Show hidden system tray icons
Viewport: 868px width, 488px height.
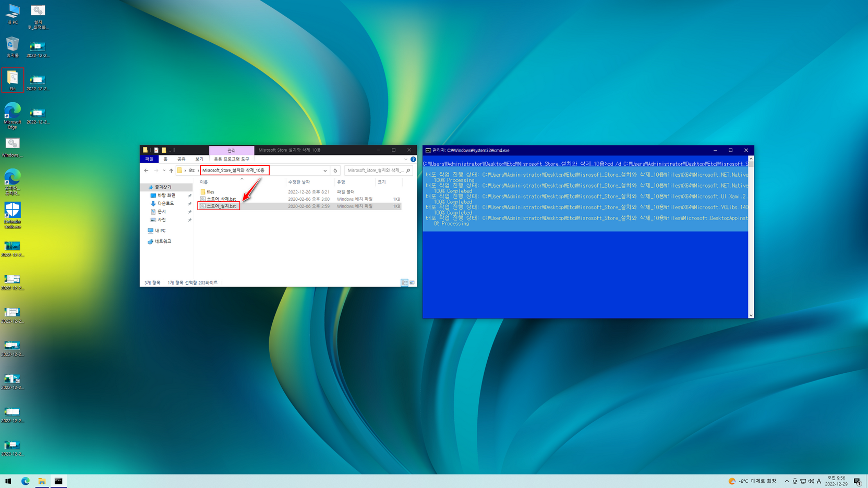[x=787, y=481]
